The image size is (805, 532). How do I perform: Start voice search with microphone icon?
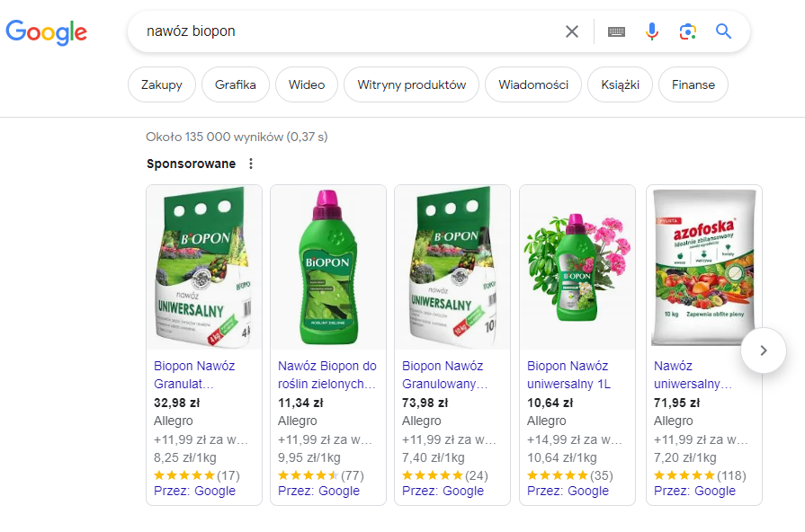coord(652,31)
